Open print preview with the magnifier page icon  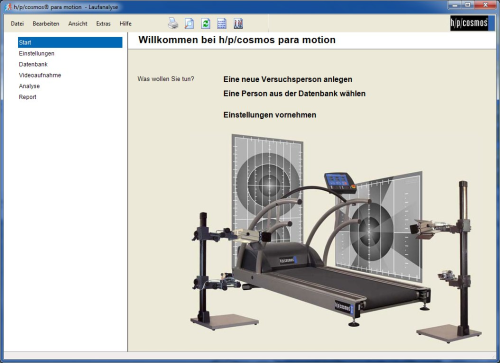[x=189, y=23]
